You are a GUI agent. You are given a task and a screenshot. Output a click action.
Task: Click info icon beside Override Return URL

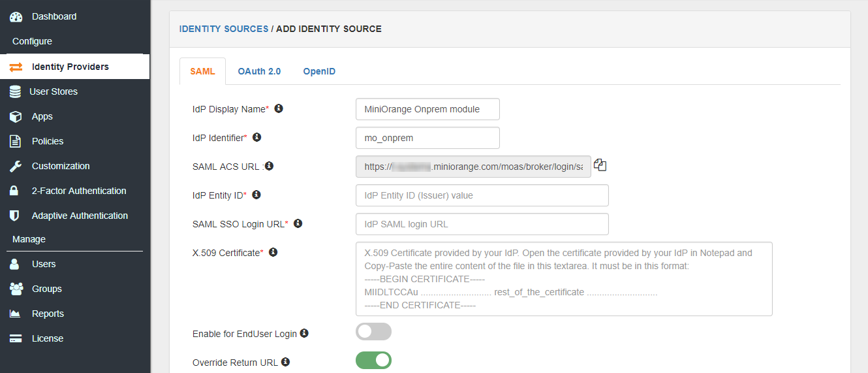click(x=285, y=362)
